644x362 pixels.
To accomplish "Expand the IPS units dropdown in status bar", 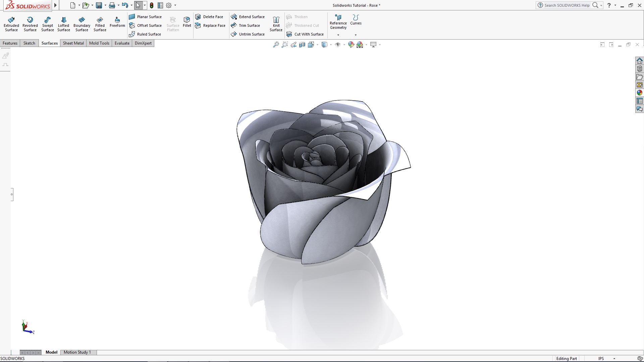I will [x=614, y=358].
